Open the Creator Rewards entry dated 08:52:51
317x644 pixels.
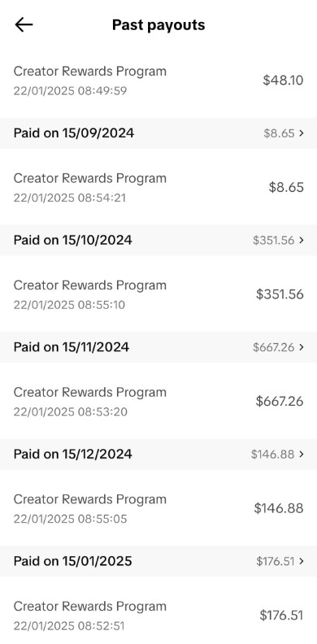tap(158, 615)
